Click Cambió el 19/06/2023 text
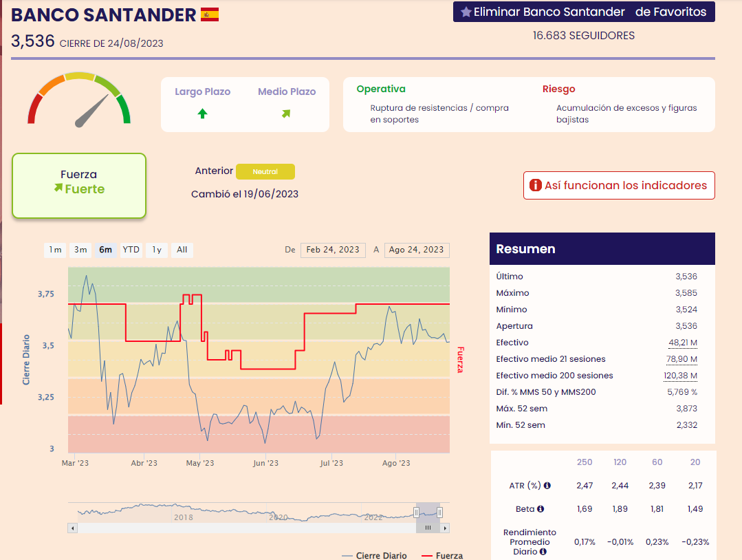Image resolution: width=742 pixels, height=560 pixels. (245, 194)
